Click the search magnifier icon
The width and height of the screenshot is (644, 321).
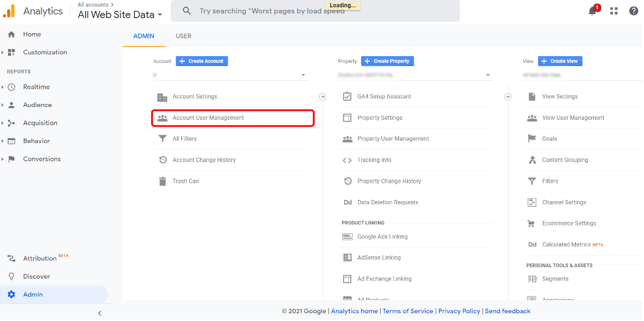(x=187, y=10)
